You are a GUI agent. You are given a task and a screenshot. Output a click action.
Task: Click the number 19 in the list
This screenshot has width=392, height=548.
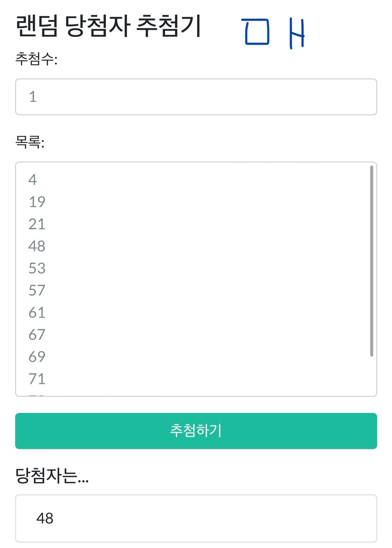37,202
